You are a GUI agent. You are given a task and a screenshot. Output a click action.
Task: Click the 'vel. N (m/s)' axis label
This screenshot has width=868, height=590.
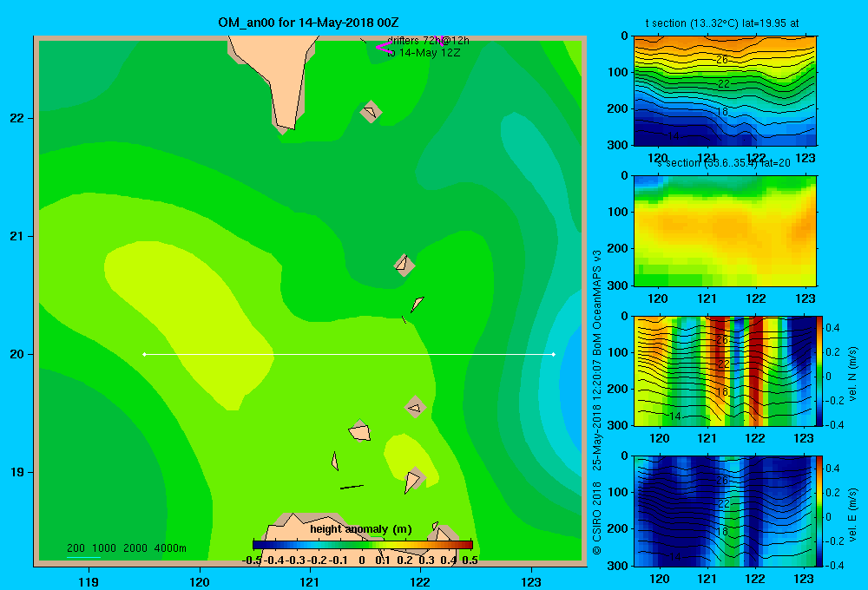(852, 374)
